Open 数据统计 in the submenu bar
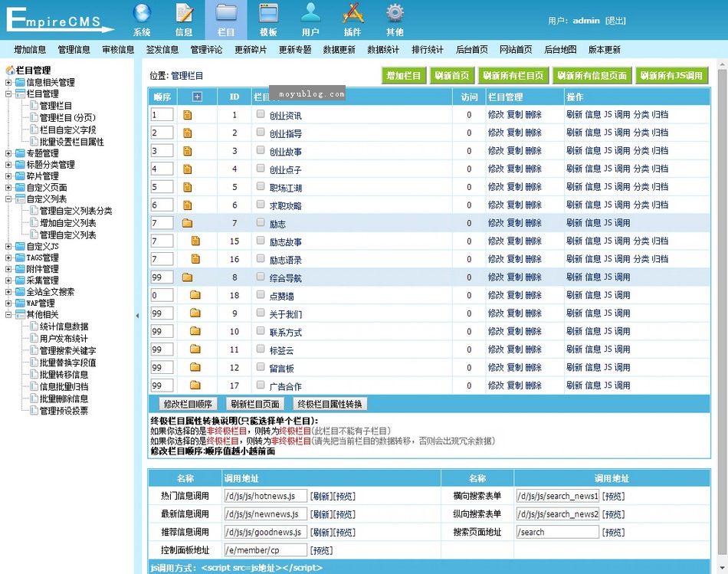 pyautogui.click(x=383, y=50)
